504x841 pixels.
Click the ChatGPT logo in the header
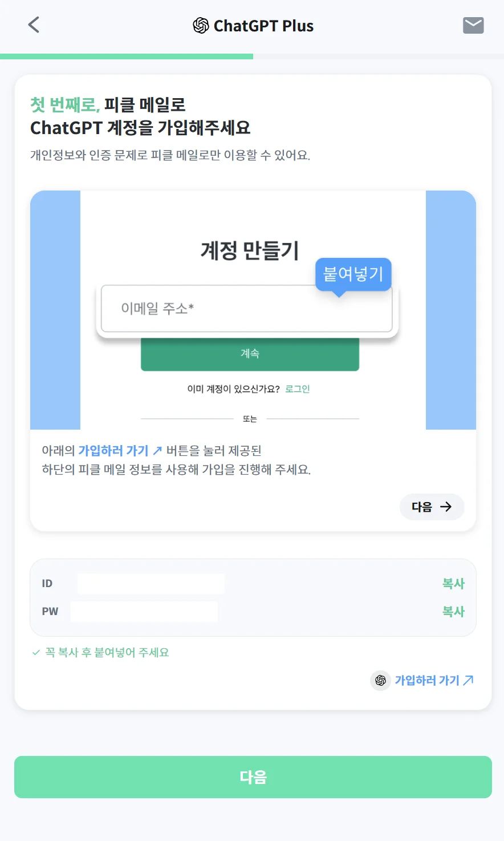[201, 25]
